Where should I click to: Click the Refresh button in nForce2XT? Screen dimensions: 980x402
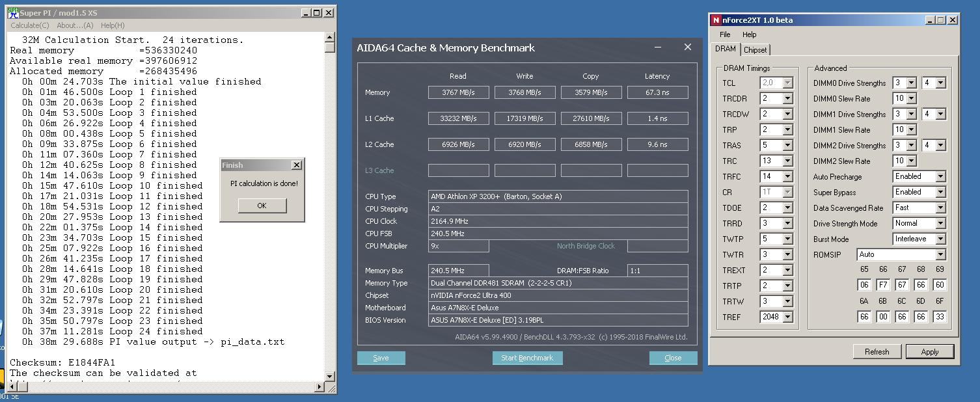pyautogui.click(x=877, y=351)
